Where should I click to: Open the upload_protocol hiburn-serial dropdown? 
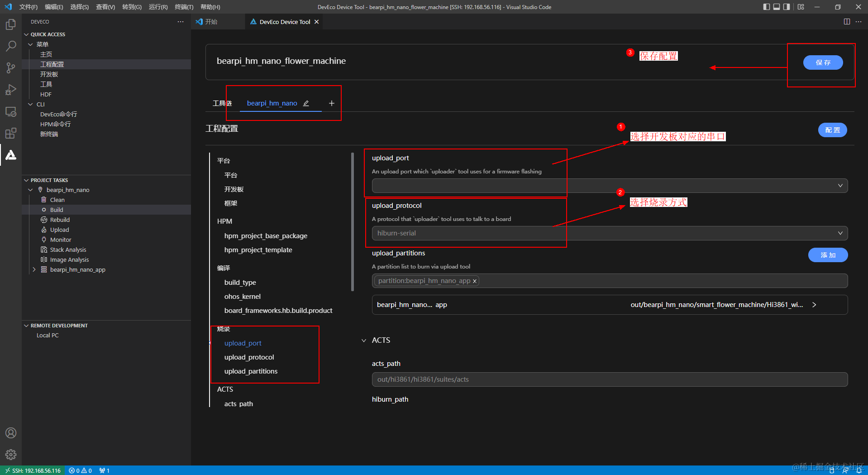(610, 233)
